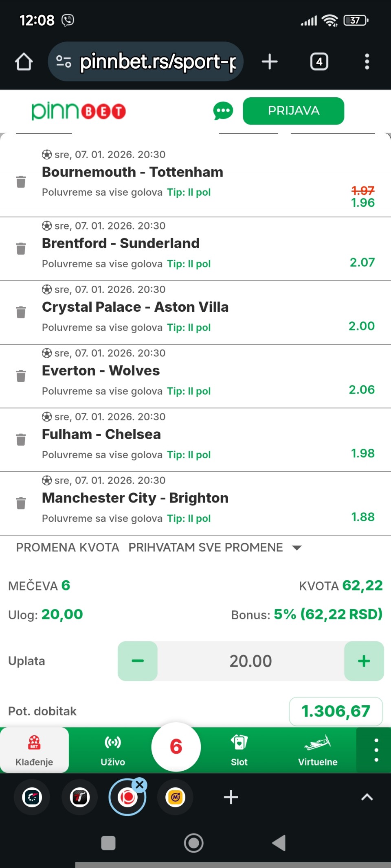
Task: Trash the Crystal Palace - Aston Villa pick
Action: [x=21, y=312]
